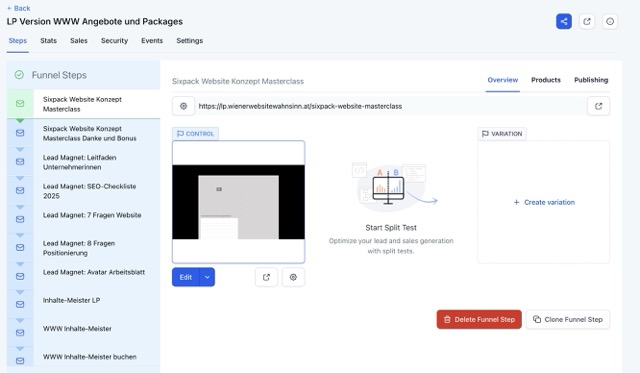Screen dimensions: 640x373
Task: Click the blue Edit button
Action: click(x=186, y=277)
